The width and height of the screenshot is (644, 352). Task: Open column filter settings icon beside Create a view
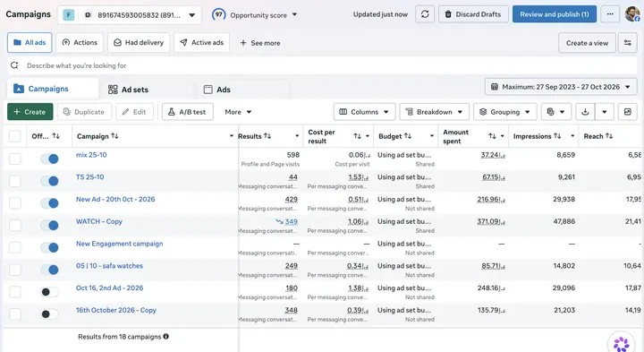pos(628,43)
